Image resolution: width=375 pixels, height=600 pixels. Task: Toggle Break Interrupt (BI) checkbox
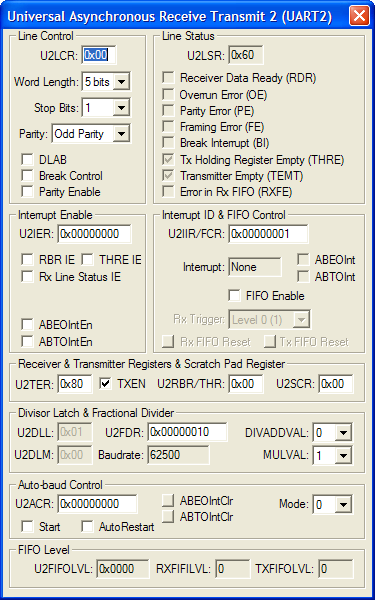[168, 143]
